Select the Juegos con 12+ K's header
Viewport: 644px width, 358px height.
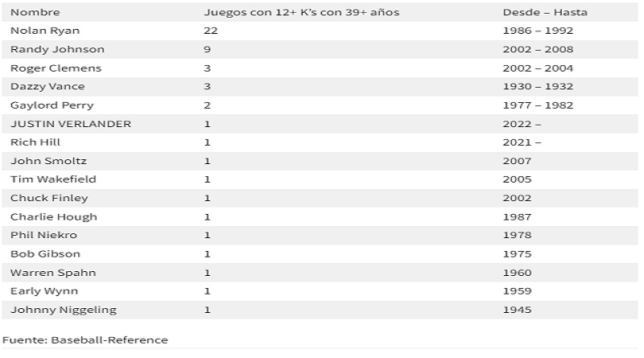(301, 12)
